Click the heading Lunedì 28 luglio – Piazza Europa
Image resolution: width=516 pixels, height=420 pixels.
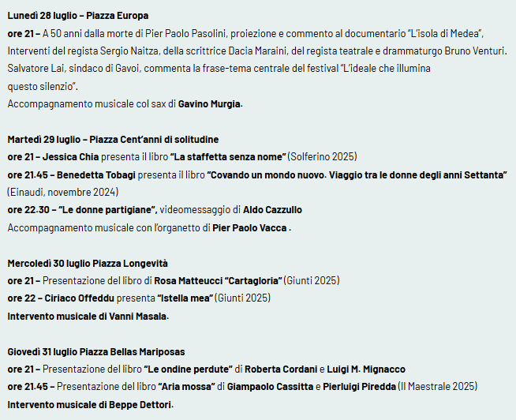coord(78,16)
